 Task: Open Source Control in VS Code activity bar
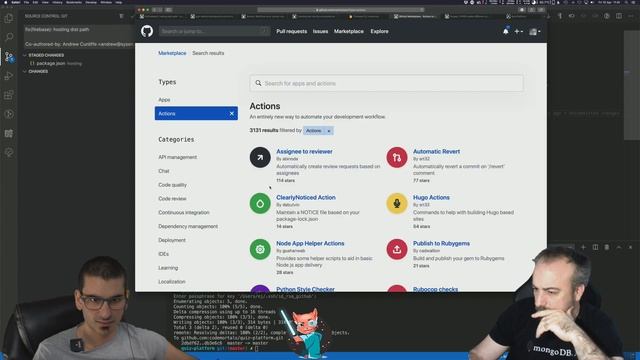click(9, 56)
